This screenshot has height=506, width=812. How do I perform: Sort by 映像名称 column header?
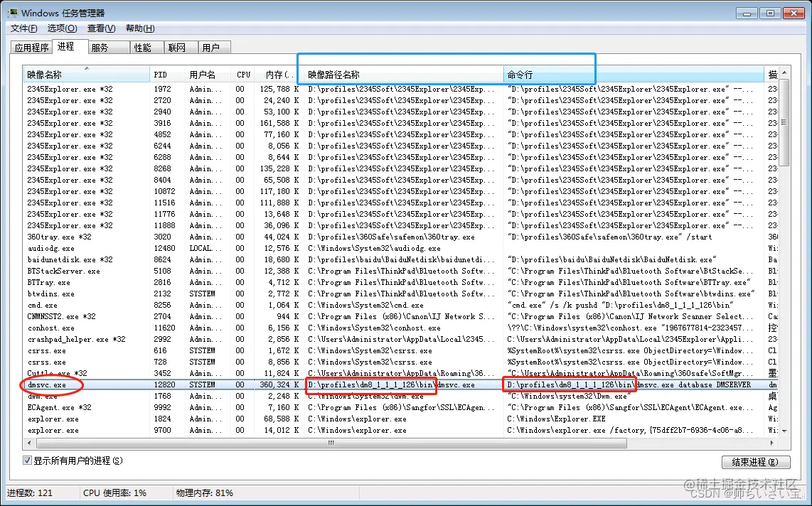86,75
